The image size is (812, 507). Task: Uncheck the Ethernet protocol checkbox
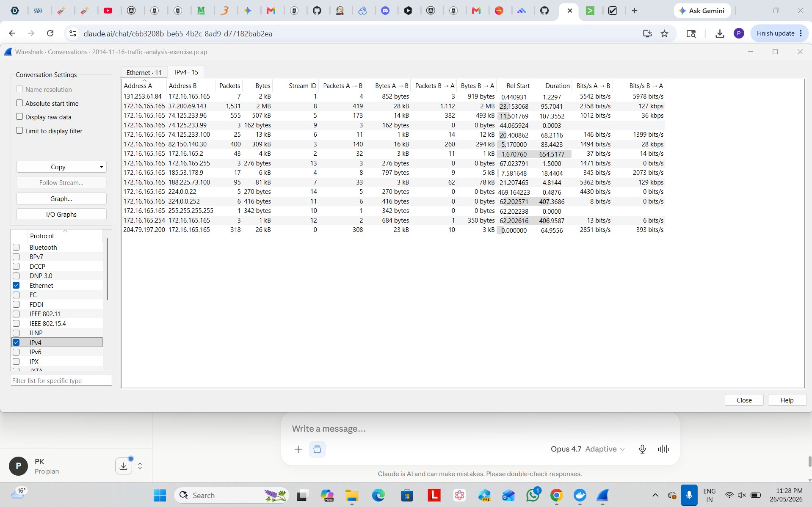tap(16, 285)
